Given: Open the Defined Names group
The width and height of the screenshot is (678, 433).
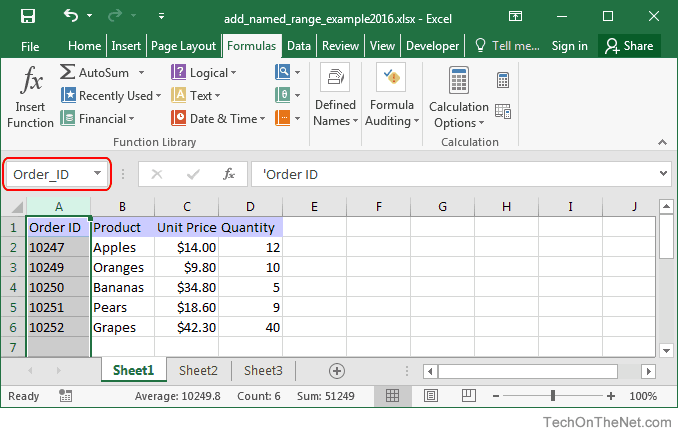Looking at the screenshot, I should (x=336, y=96).
